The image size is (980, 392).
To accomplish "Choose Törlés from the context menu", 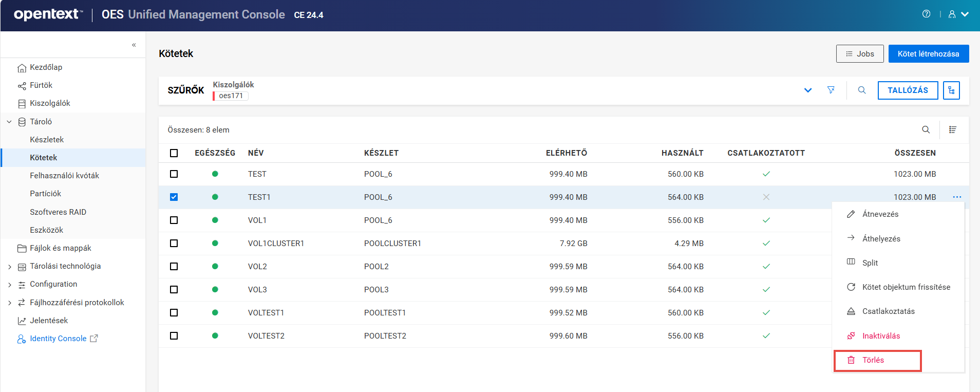I will pyautogui.click(x=873, y=360).
